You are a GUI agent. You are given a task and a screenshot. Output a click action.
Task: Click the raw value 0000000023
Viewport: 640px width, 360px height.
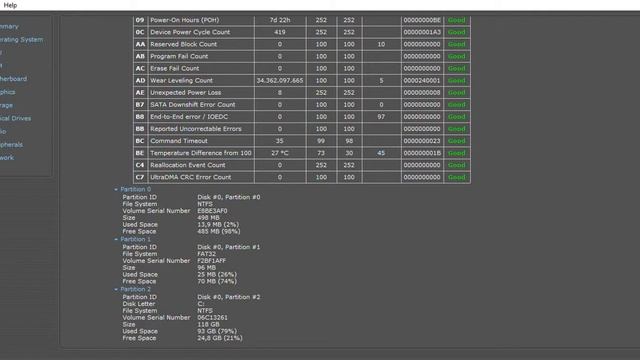click(422, 141)
